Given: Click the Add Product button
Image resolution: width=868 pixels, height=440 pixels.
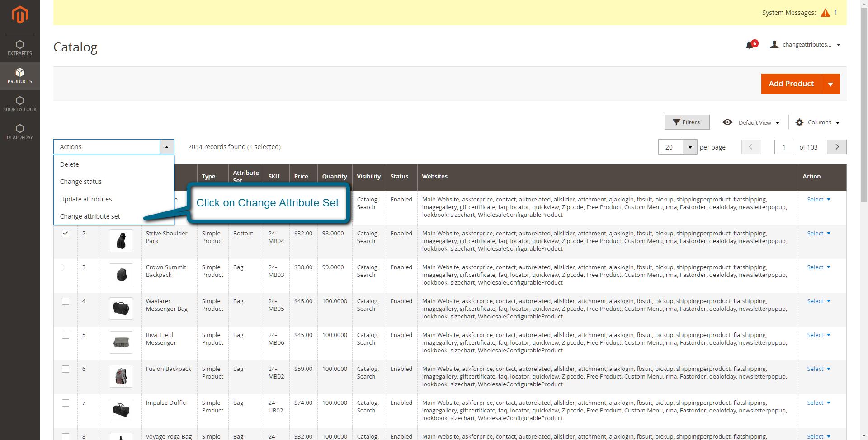Looking at the screenshot, I should click(791, 84).
